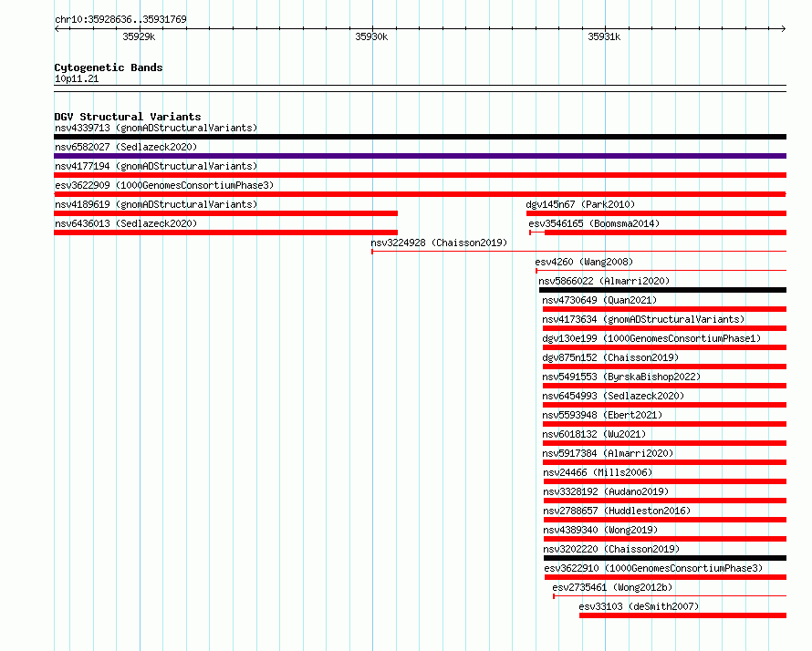
Task: Click the black nsv4339713 variant bar
Action: coord(420,137)
